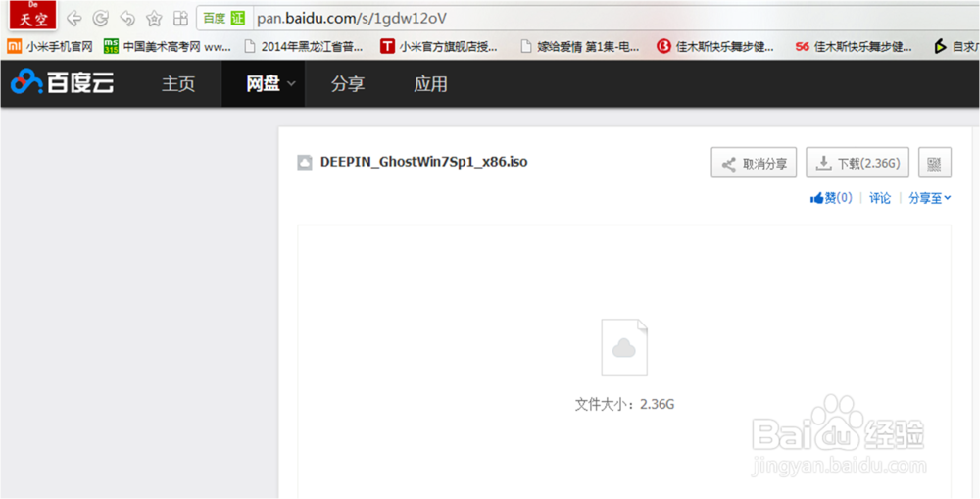Show the QR code button
Image resolution: width=980 pixels, height=499 pixels.
point(935,163)
